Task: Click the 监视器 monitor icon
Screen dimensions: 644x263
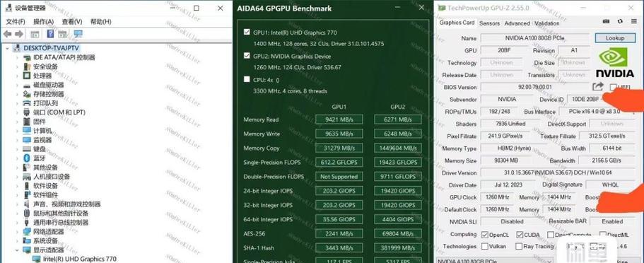Action: pos(27,140)
